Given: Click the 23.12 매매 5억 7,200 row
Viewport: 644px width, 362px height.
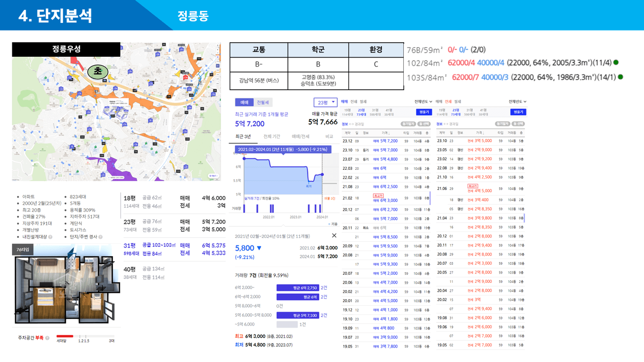Looking at the screenshot, I should coord(386,141).
